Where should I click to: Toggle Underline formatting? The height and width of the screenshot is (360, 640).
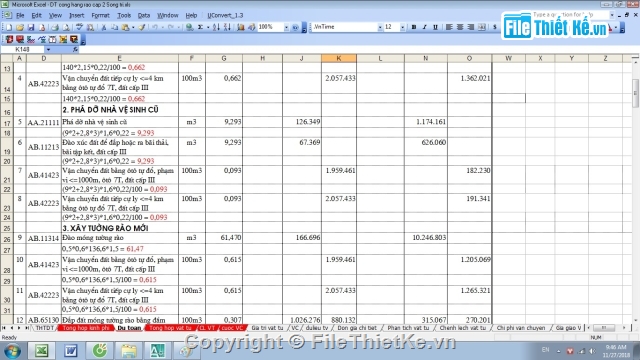tap(436, 27)
